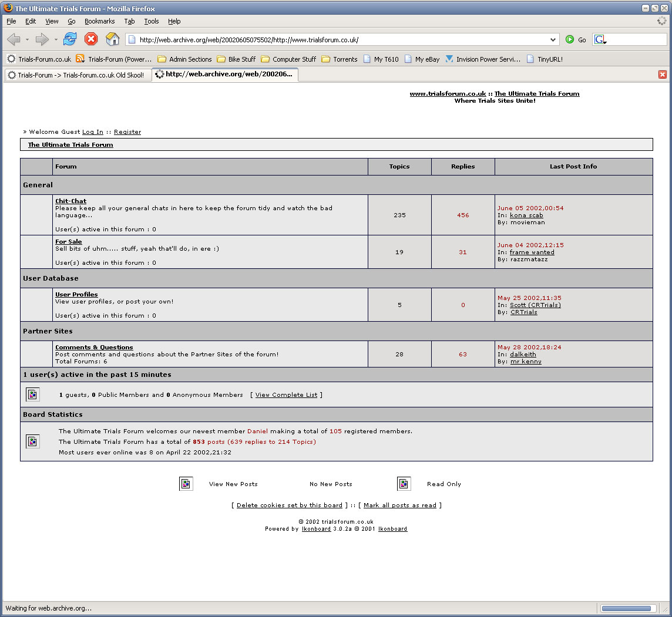This screenshot has width=672, height=617.
Task: Click the Back navigation arrow
Action: (14, 39)
